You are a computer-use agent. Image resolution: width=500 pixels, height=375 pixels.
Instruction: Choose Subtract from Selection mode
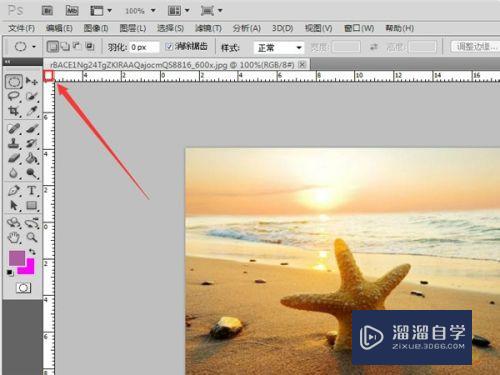click(77, 47)
